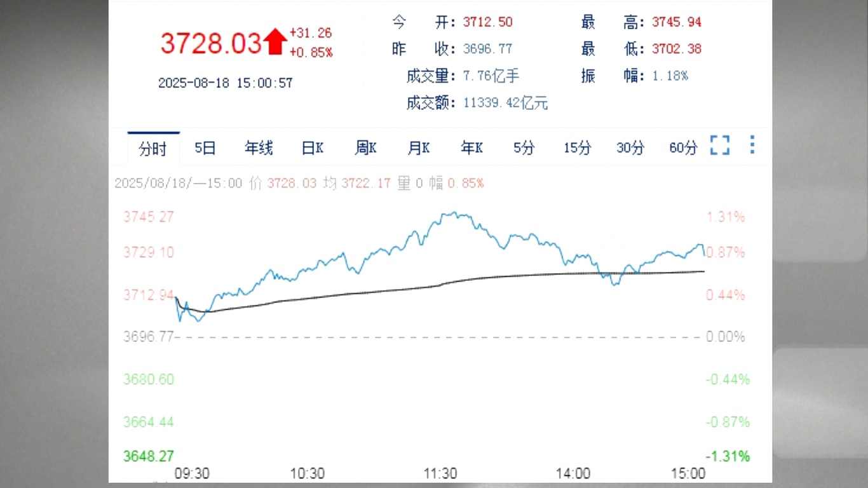Image resolution: width=868 pixels, height=488 pixels.
Task: Open the fullscreen chart view icon
Action: coord(719,146)
